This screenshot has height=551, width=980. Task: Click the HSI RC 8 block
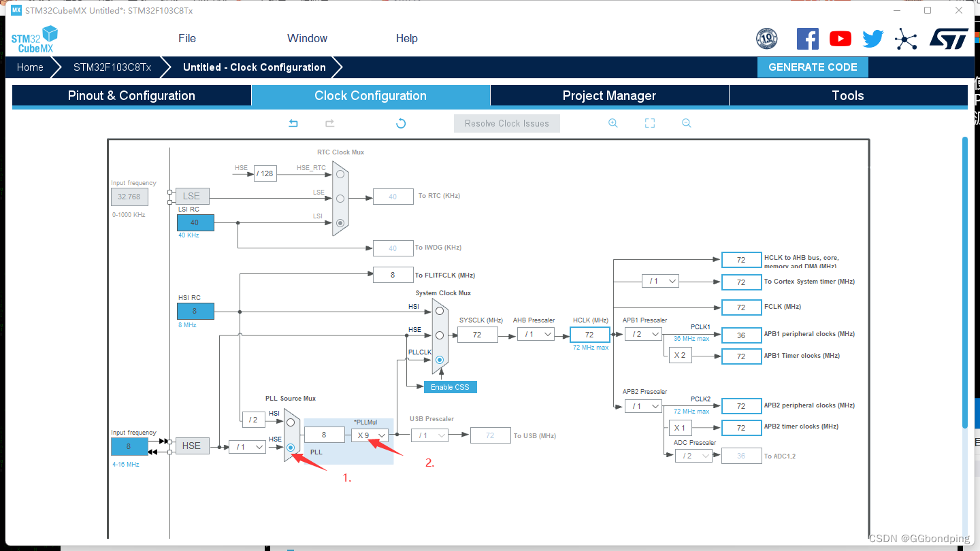tap(195, 311)
